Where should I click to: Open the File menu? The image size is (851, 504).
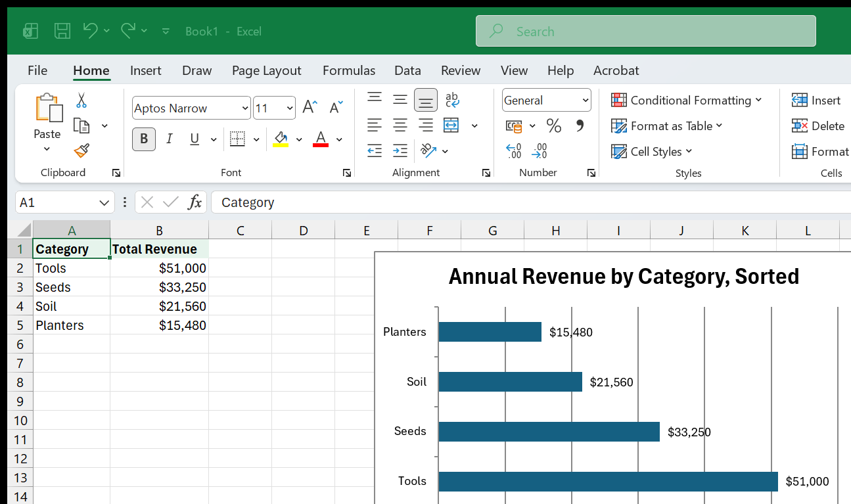click(x=37, y=70)
